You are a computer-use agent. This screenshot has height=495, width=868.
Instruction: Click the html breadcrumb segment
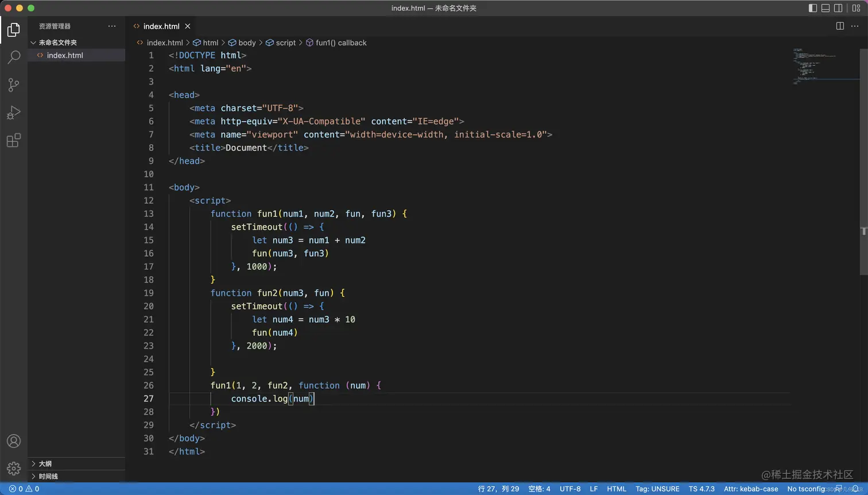[206, 42]
